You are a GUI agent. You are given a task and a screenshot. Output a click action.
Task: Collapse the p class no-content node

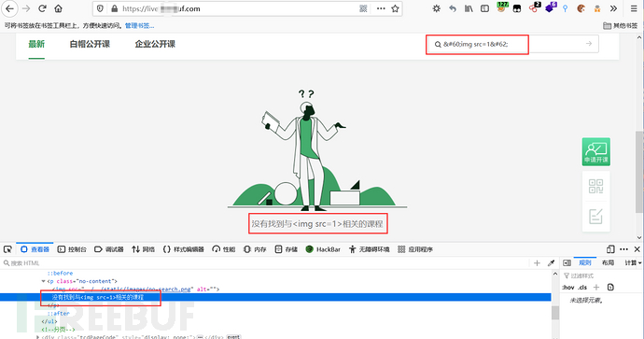[x=43, y=281]
